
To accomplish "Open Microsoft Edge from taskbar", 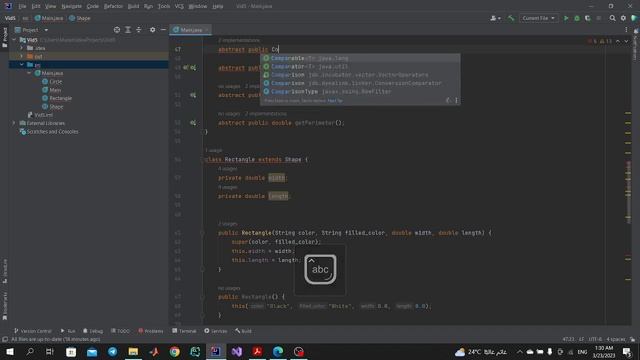I will click(278, 351).
